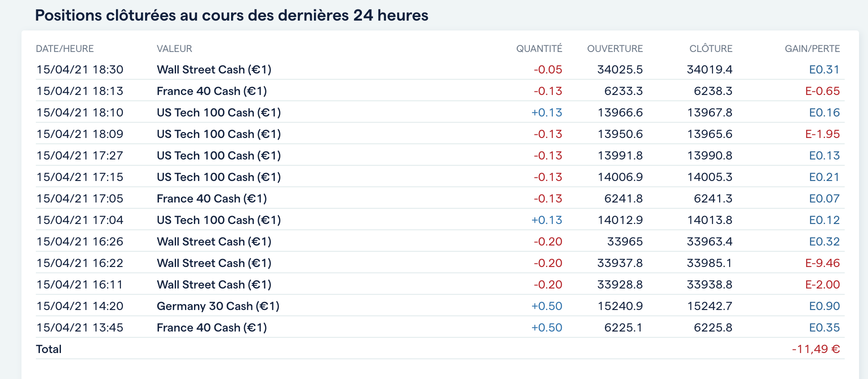Click the QUANTITÉ column header
The image size is (868, 379).
[539, 49]
